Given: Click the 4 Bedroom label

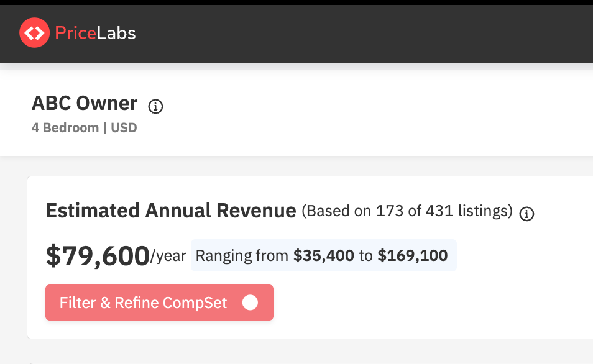Looking at the screenshot, I should coord(65,128).
